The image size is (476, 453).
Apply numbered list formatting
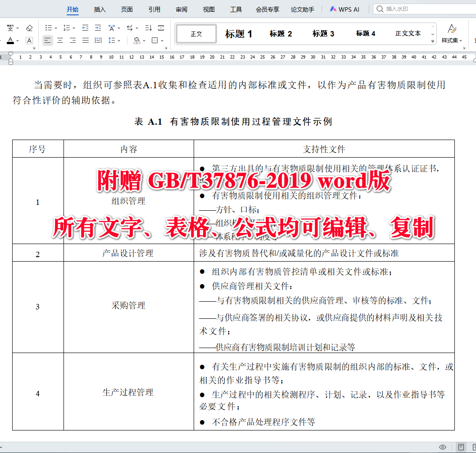67,28
